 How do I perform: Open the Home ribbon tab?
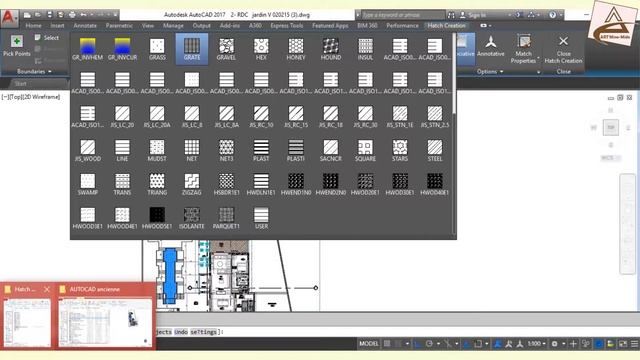pyautogui.click(x=33, y=25)
